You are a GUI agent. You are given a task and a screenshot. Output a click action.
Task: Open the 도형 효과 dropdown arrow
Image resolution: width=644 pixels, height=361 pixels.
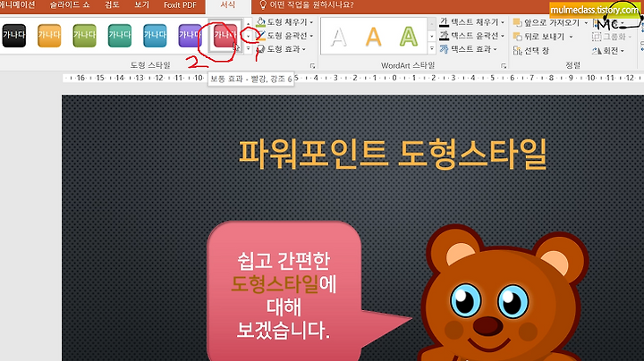pos(304,49)
